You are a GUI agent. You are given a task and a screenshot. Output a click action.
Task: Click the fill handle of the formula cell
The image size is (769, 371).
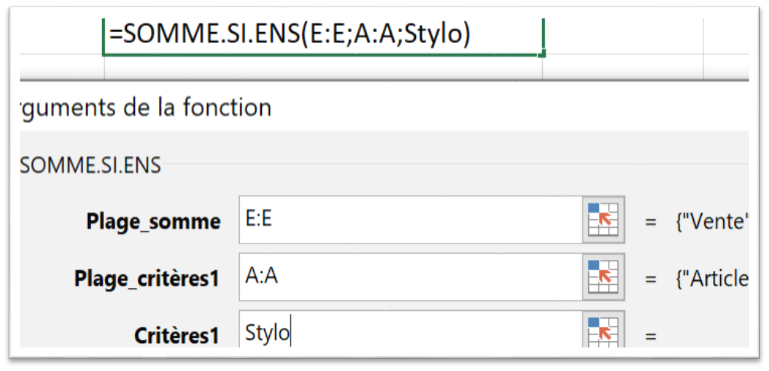[x=541, y=53]
